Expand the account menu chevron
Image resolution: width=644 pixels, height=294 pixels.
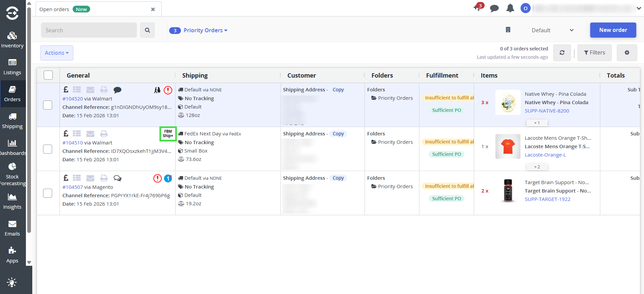point(639,8)
